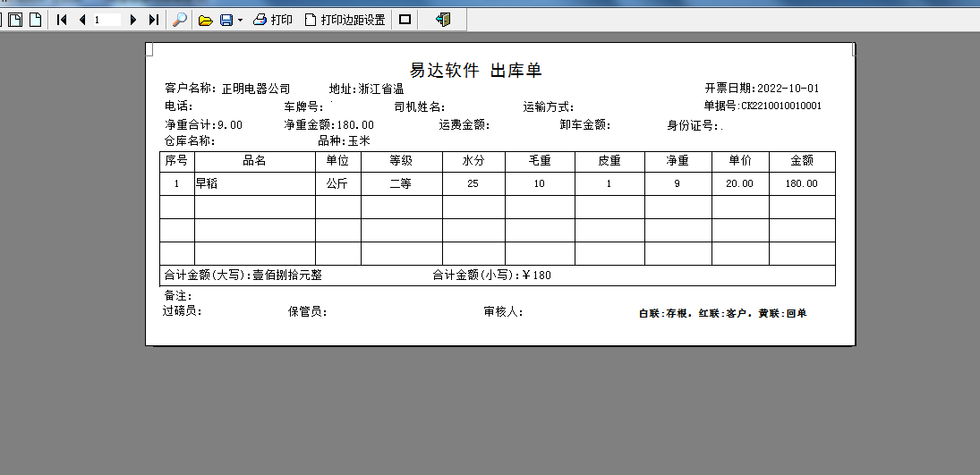Click the single-page view icon
Image resolution: width=980 pixels, height=475 pixels.
pos(36,20)
